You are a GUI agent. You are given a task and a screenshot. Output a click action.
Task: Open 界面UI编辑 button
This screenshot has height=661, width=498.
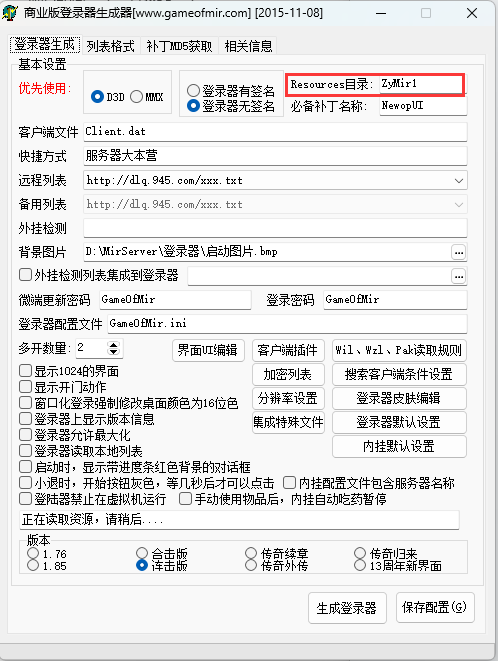coord(208,350)
